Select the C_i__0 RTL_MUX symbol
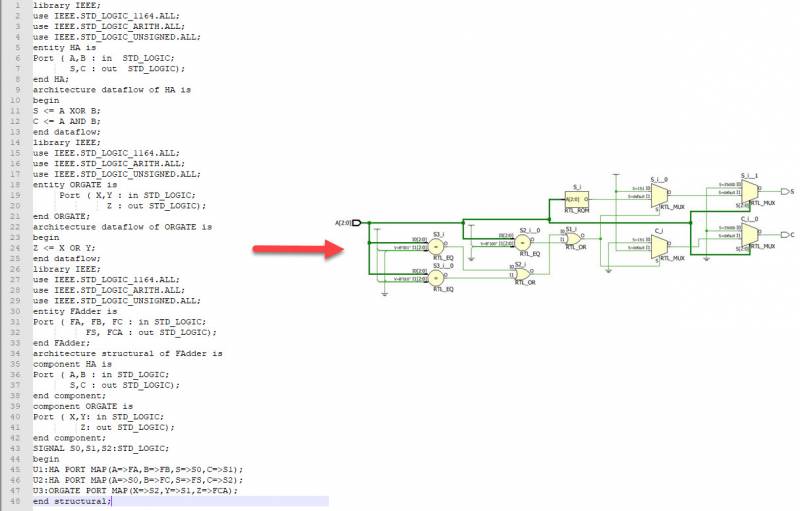This screenshot has height=511, width=800. pyautogui.click(x=747, y=233)
